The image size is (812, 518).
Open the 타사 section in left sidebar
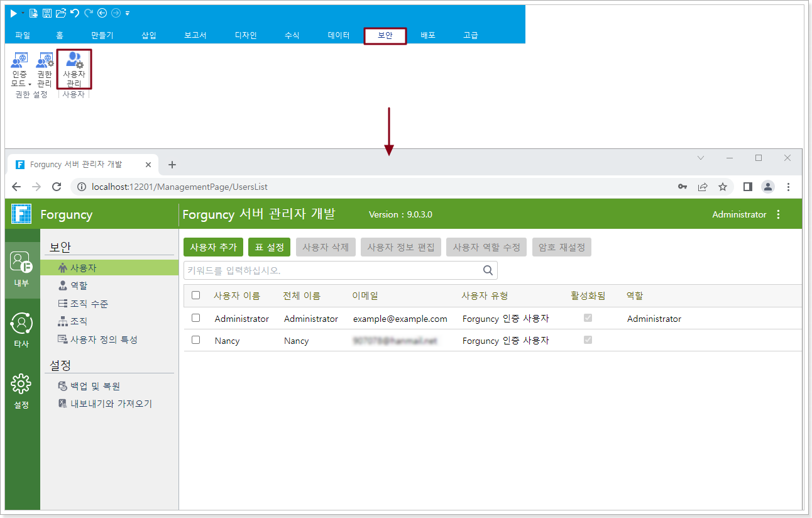(21, 331)
